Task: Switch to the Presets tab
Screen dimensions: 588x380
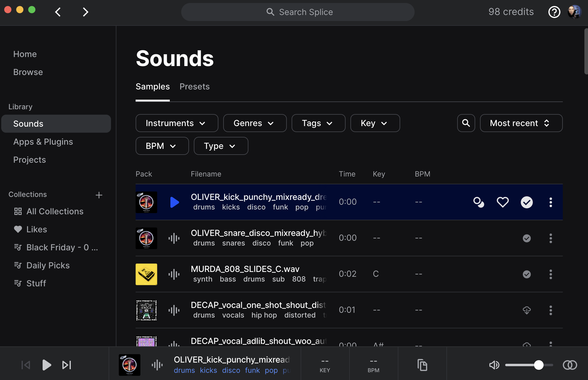Action: click(195, 86)
